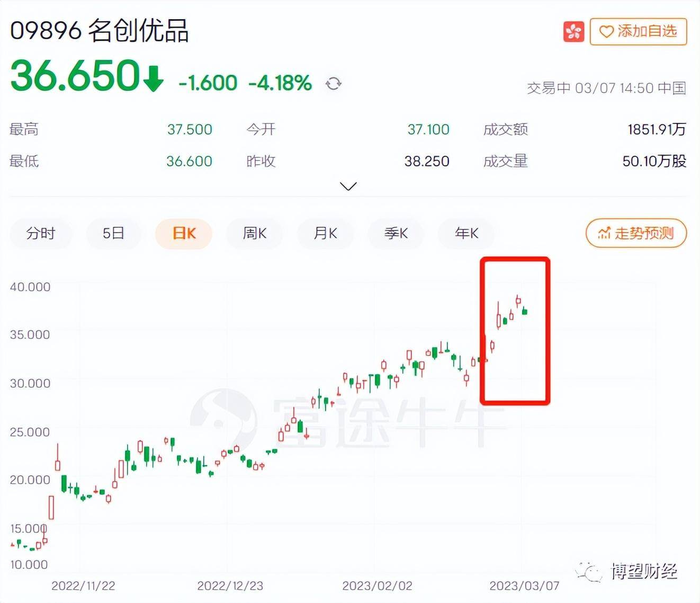Click the refresh quote icon
Image resolution: width=700 pixels, height=603 pixels.
coord(334,84)
